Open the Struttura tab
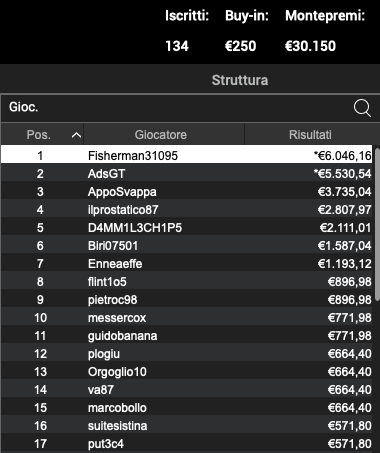This screenshot has height=453, width=380. 240,80
